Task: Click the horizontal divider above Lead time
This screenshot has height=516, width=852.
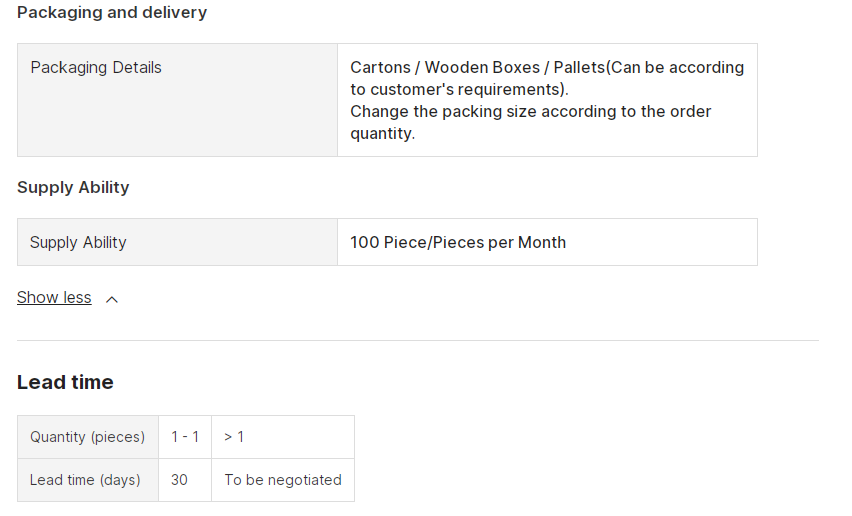Action: [x=417, y=341]
